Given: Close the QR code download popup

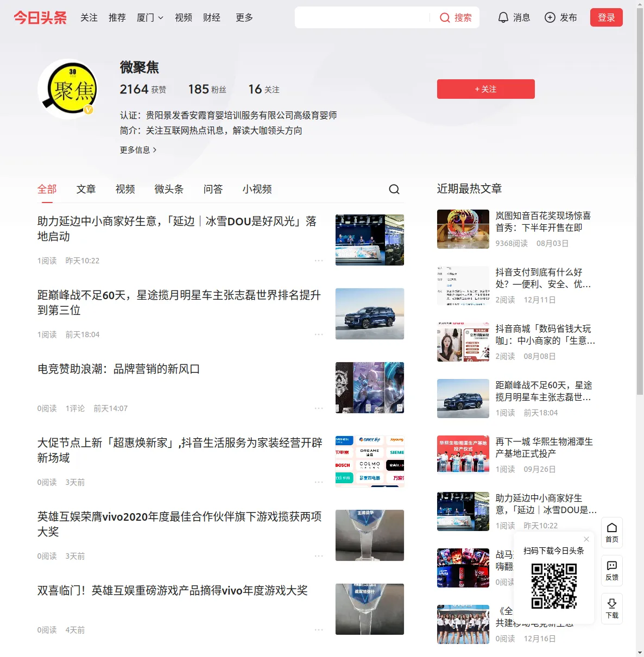Looking at the screenshot, I should tap(586, 539).
